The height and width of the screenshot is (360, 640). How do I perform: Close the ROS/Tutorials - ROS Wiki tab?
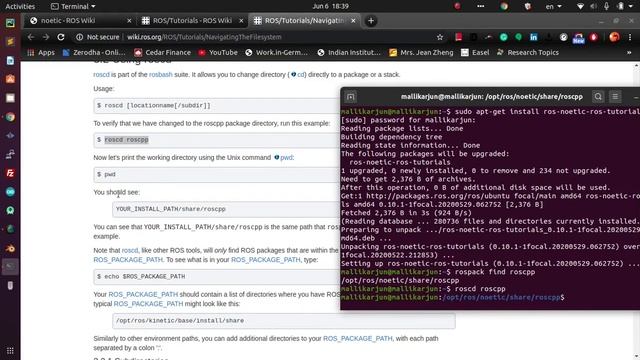click(241, 20)
